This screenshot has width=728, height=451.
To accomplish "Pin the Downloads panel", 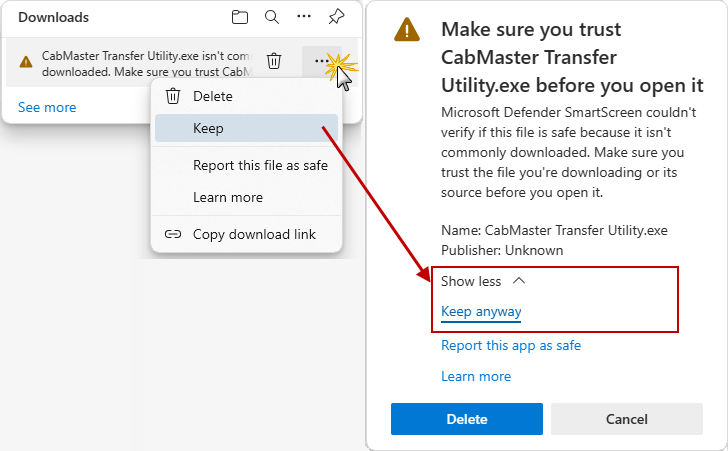I will (336, 17).
